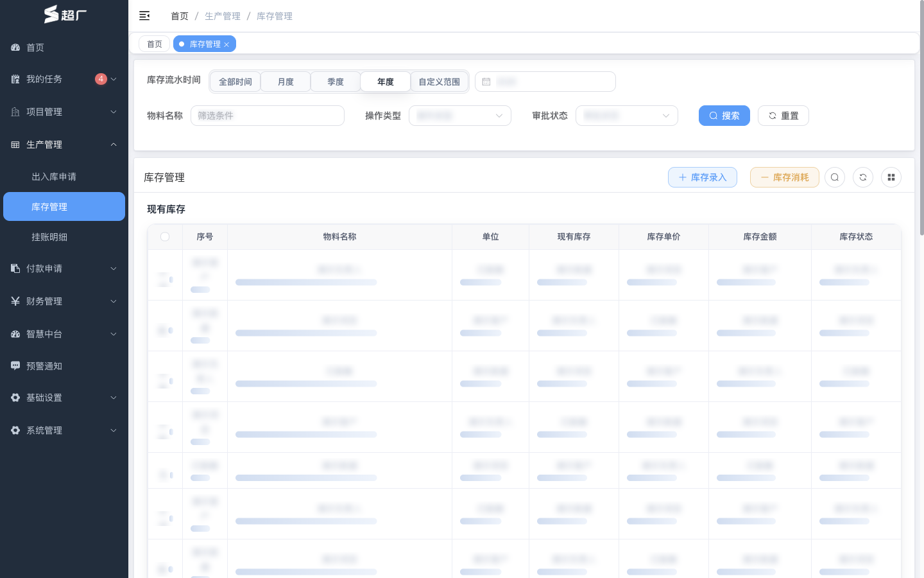Expand the 付款申请 menu chevron
Viewport: 924px width, 578px height.
coord(114,268)
